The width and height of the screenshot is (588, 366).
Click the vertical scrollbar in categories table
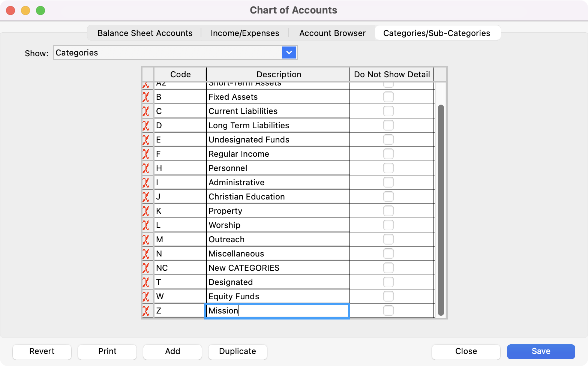441,210
